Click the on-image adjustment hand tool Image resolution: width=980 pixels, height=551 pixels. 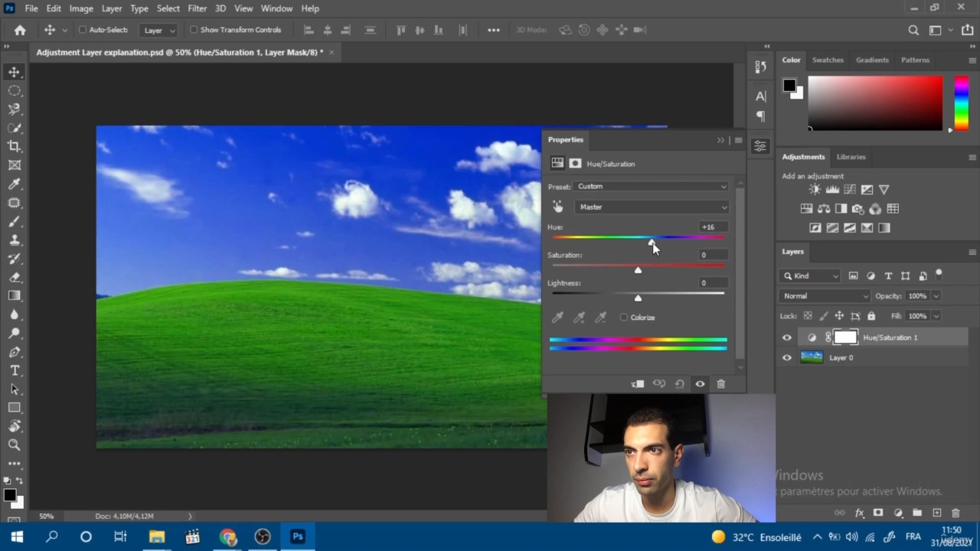(x=557, y=207)
